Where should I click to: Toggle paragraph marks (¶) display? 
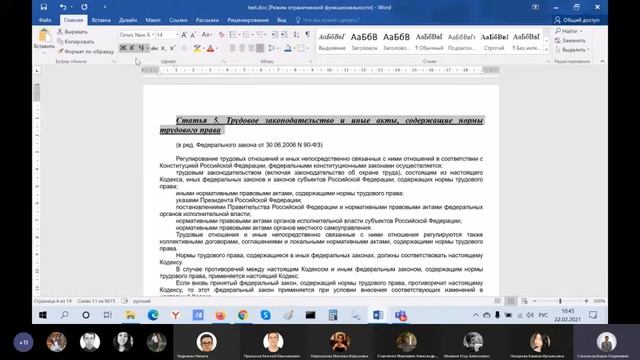click(x=308, y=35)
